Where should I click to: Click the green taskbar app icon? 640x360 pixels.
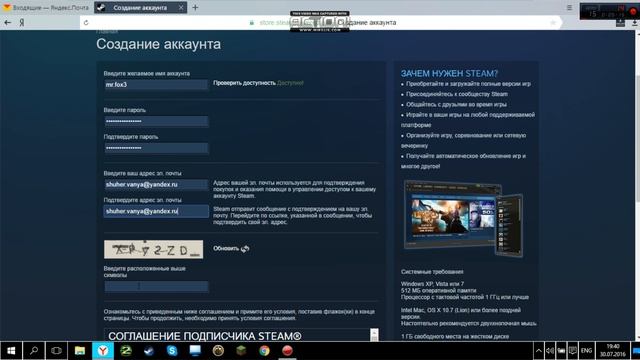pyautogui.click(x=126, y=351)
